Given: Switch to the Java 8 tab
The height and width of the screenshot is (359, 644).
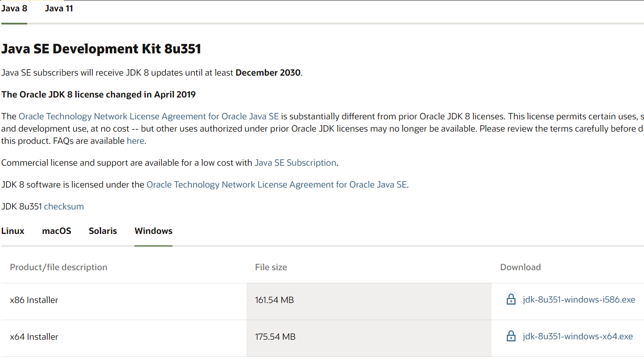Looking at the screenshot, I should [14, 9].
